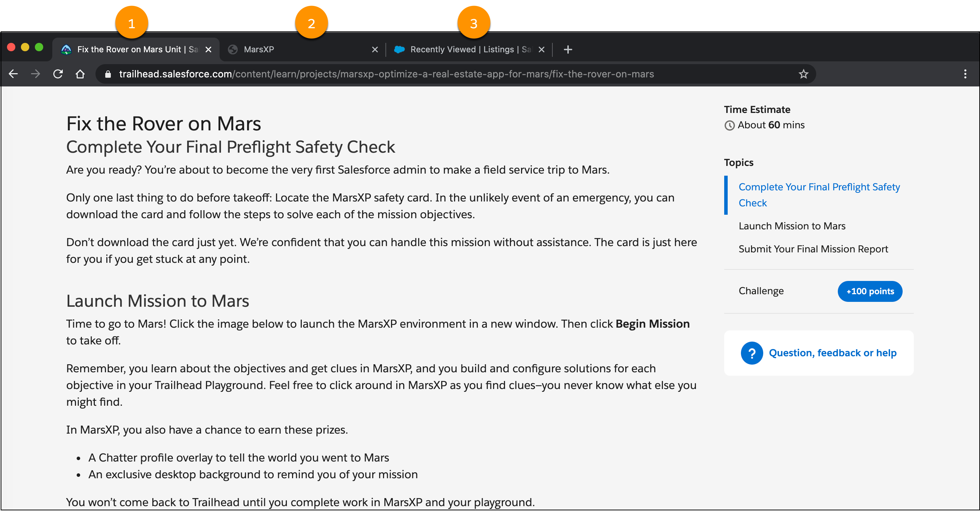Open the Chrome three-dot menu
This screenshot has height=511, width=980.
(965, 74)
